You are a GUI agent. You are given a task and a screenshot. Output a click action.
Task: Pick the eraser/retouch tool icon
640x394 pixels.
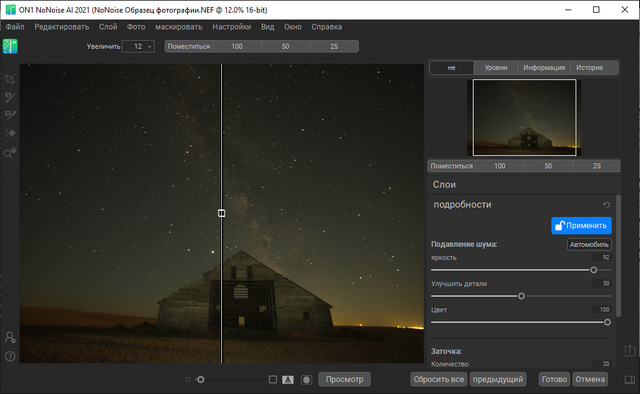[10, 134]
